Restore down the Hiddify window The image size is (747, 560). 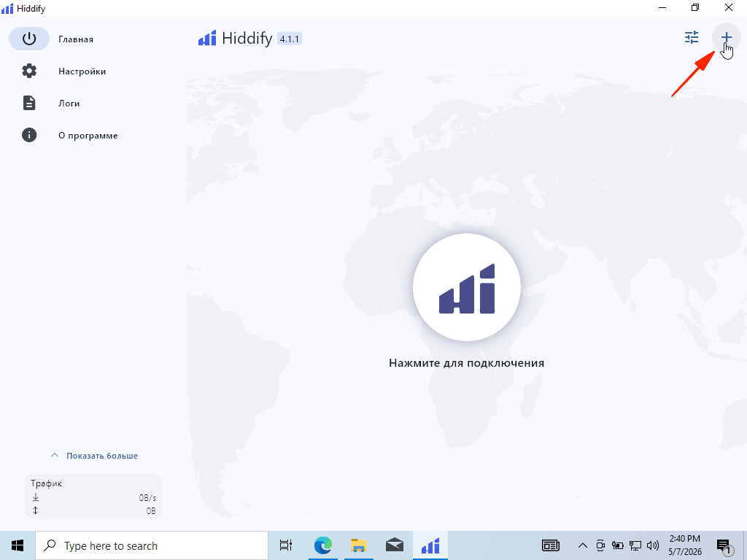(x=695, y=7)
